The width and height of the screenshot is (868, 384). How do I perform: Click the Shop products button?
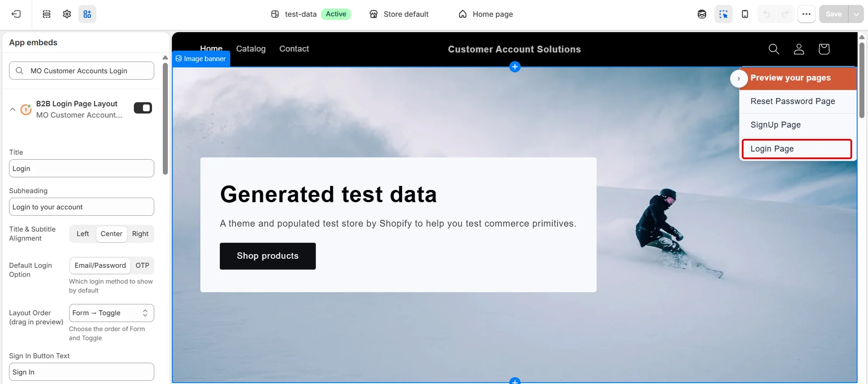(x=268, y=256)
